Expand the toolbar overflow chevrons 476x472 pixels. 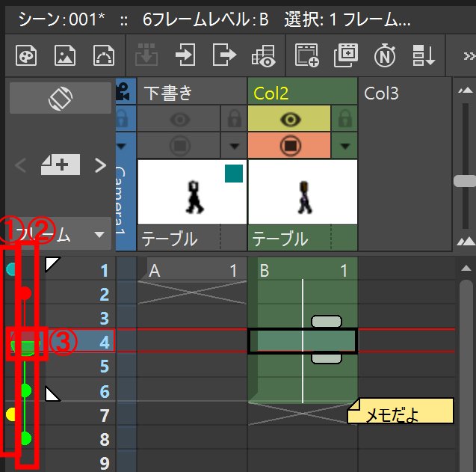pyautogui.click(x=469, y=56)
